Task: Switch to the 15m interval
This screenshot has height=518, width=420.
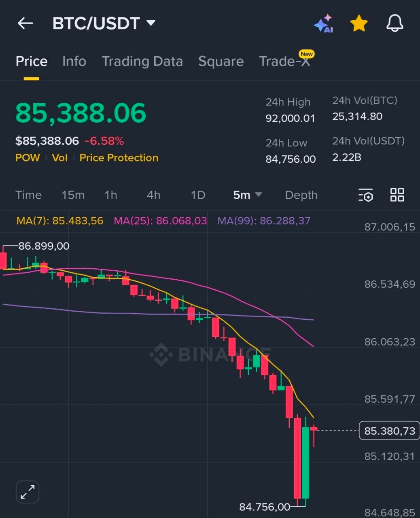Action: [73, 195]
